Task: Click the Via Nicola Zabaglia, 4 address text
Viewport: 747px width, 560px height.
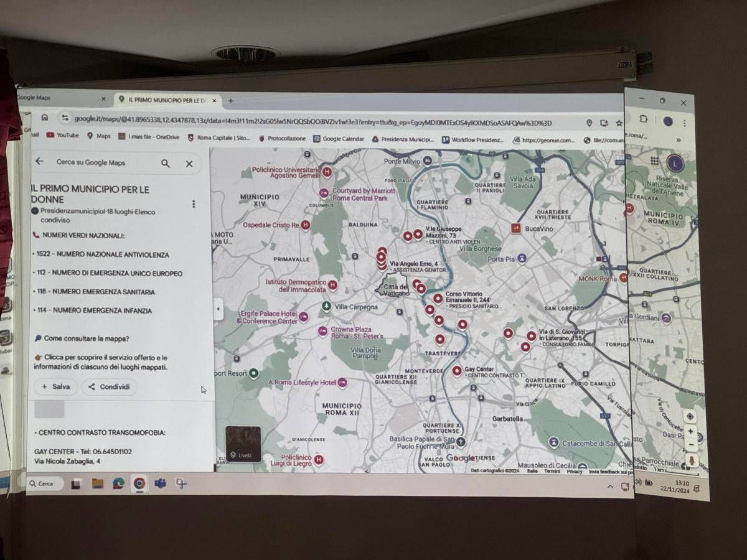Action: 67,461
